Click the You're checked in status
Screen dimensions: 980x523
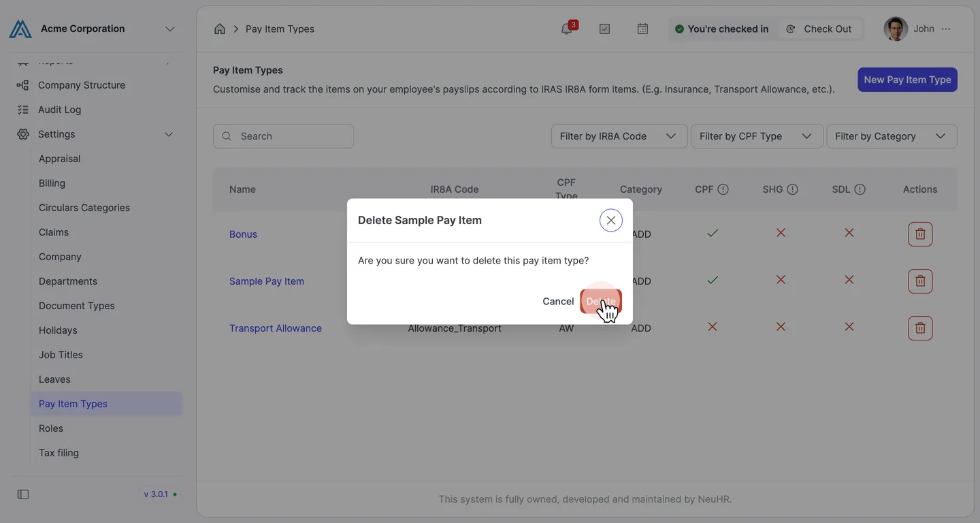pos(721,29)
